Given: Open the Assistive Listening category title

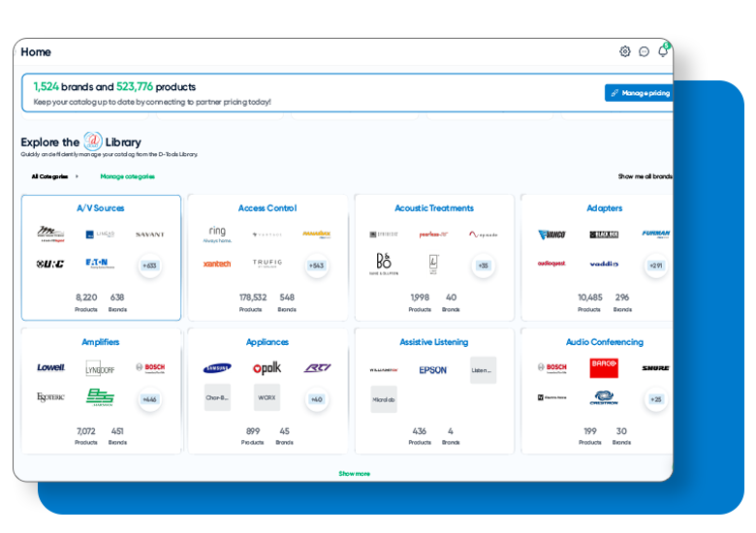Looking at the screenshot, I should [434, 342].
